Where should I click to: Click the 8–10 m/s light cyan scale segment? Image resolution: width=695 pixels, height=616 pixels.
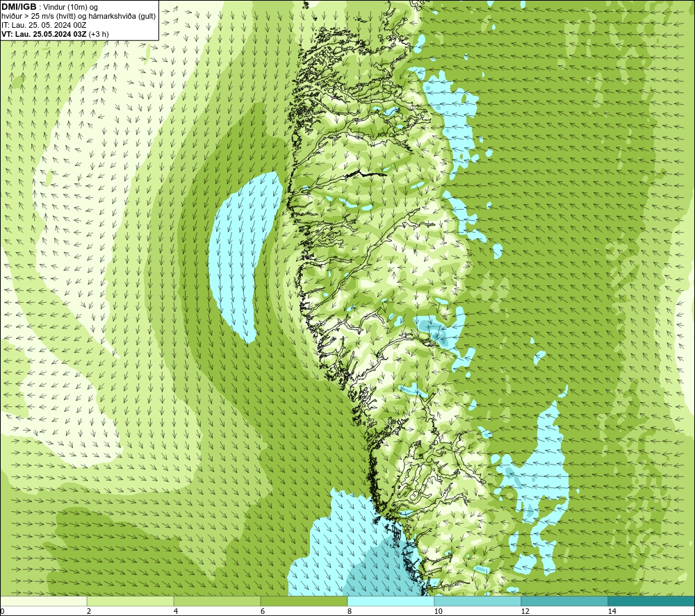[391, 601]
